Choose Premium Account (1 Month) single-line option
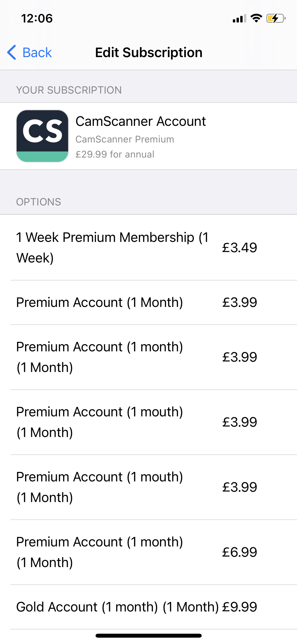The height and width of the screenshot is (644, 297). (100, 302)
